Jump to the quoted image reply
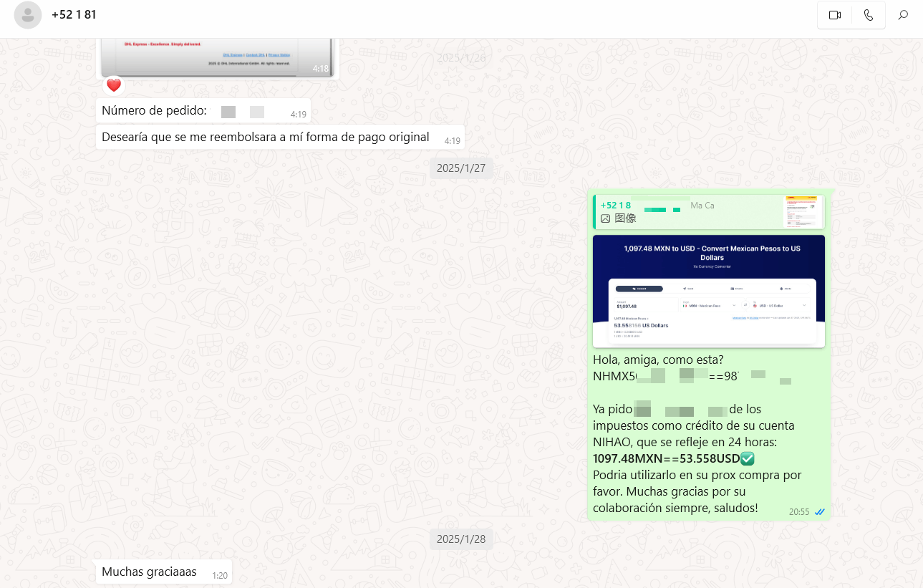Screen dimensions: 923x588 coord(709,211)
